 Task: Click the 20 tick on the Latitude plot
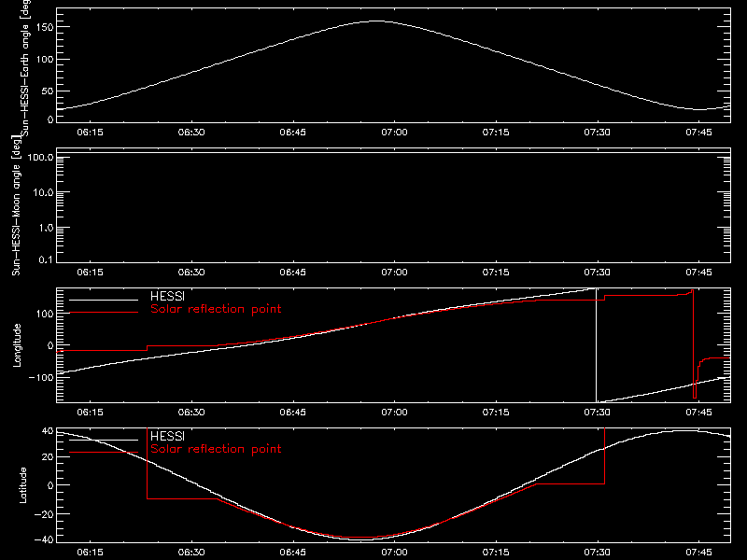(x=49, y=457)
